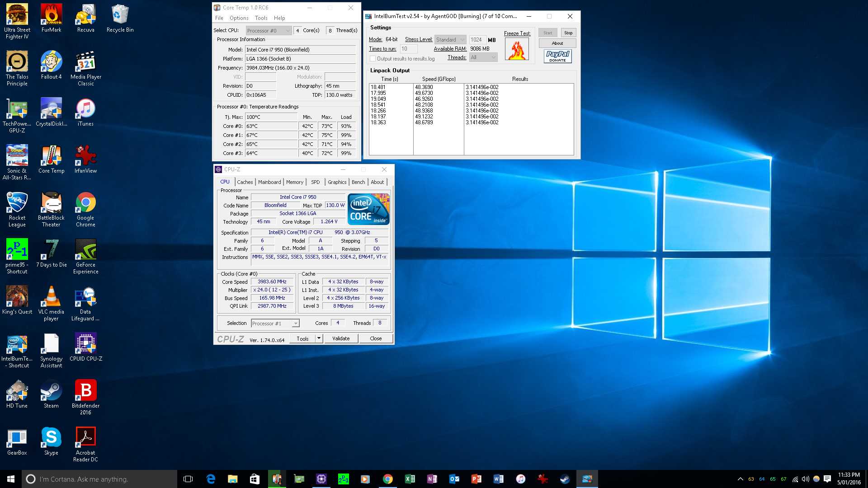Open Synology Assistant desktop icon
The image size is (868, 488).
(51, 350)
